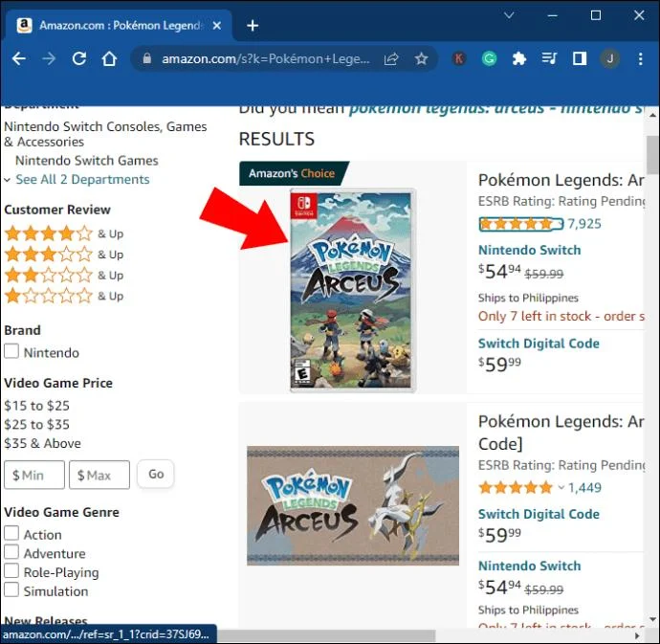Check the Role-Playing genre checkbox
This screenshot has width=660, height=644.
point(11,570)
